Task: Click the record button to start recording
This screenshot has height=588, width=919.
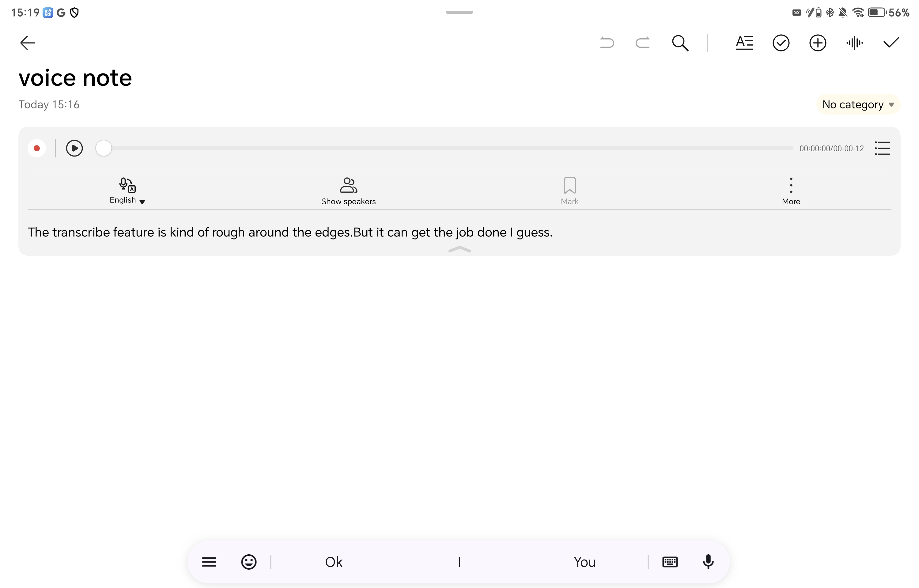Action: click(x=37, y=147)
